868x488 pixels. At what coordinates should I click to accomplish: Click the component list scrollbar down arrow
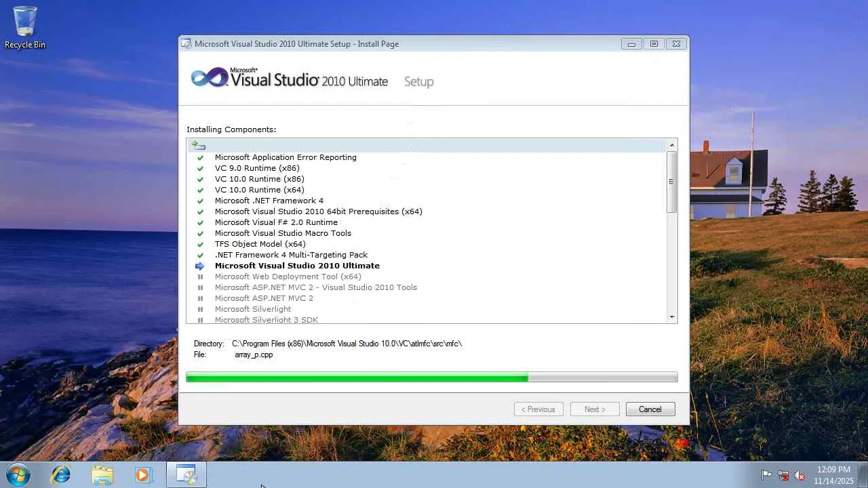(672, 317)
